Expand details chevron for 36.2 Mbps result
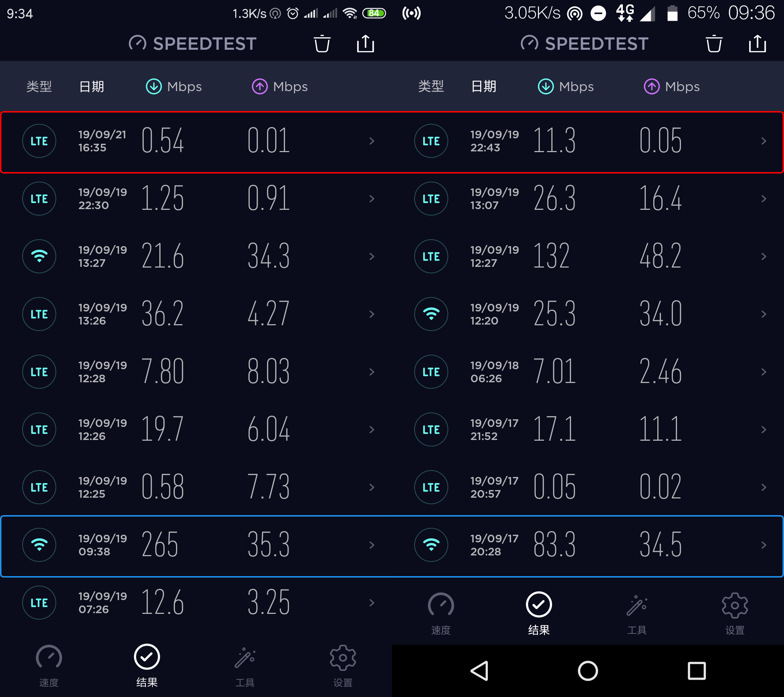This screenshot has height=697, width=784. pyautogui.click(x=372, y=314)
